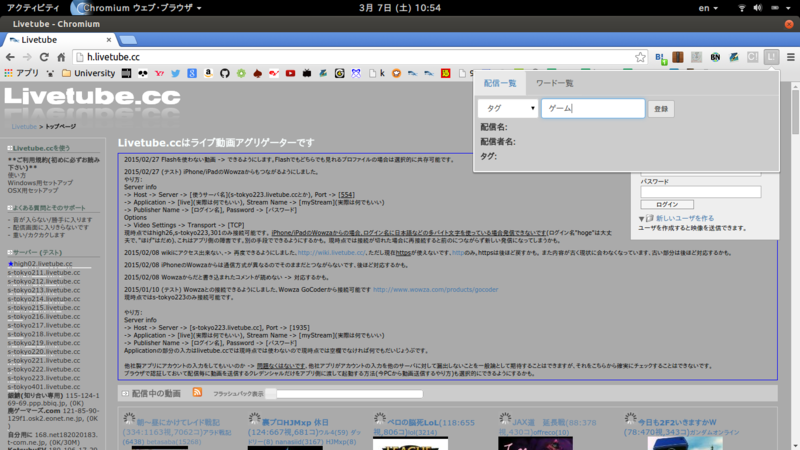Bookmark this page with the star icon
Viewport: 800px width, 450px height.
(x=640, y=57)
